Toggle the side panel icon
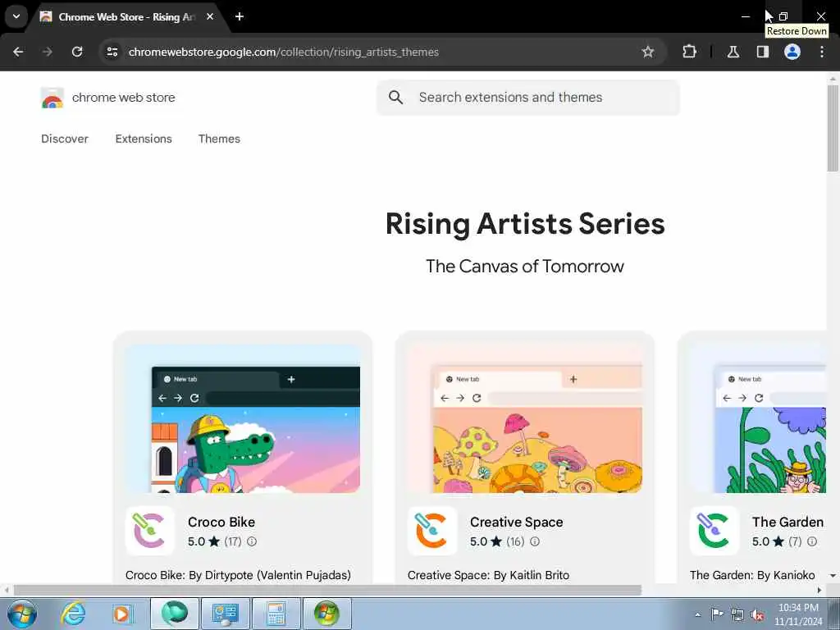Viewport: 840px width, 630px height. pos(762,52)
